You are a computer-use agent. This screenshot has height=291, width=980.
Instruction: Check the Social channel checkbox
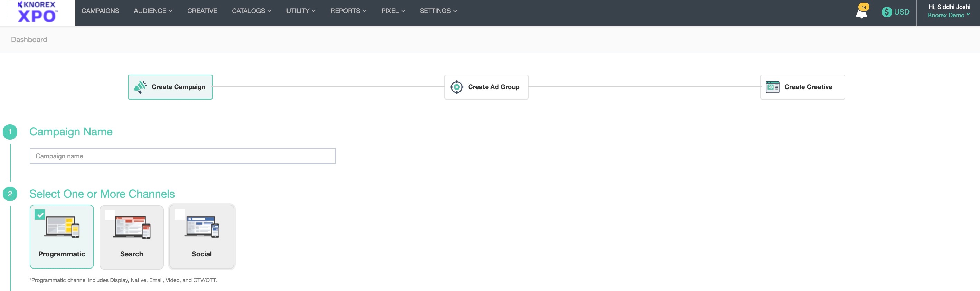pyautogui.click(x=180, y=215)
